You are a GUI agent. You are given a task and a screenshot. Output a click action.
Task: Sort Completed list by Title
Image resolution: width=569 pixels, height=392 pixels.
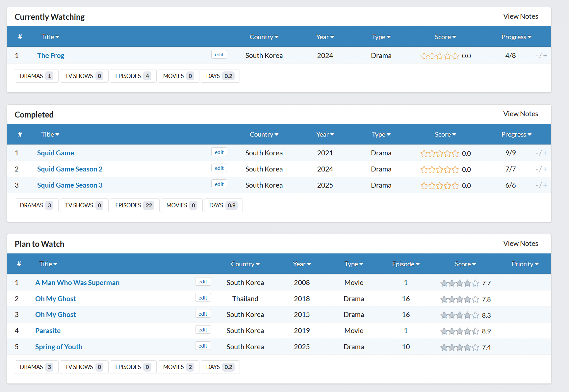tap(50, 134)
